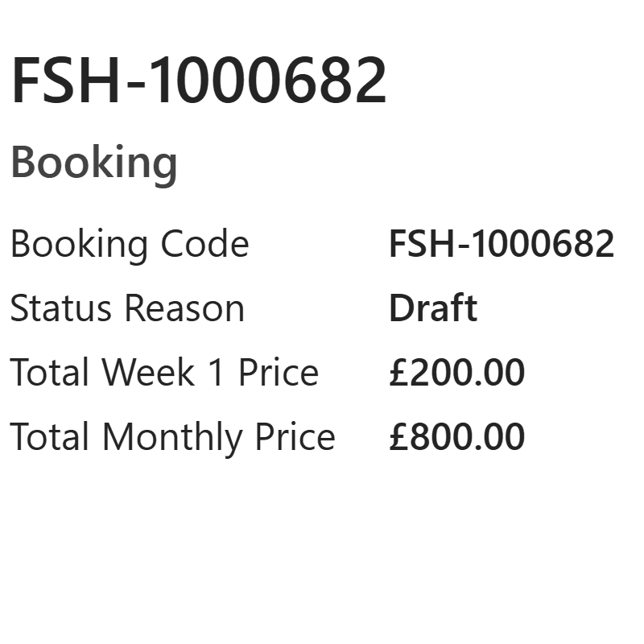Select the £200.00 price value
Viewport: 644px width, 644px height.
pyautogui.click(x=456, y=373)
